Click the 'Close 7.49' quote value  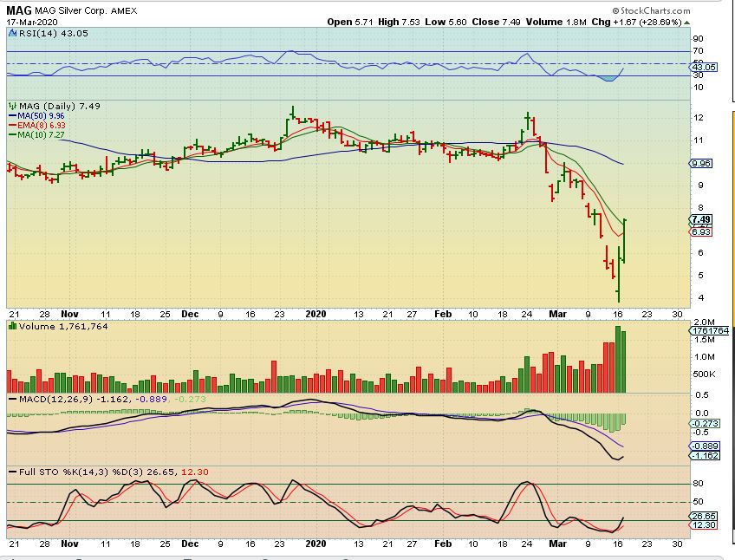pos(496,22)
